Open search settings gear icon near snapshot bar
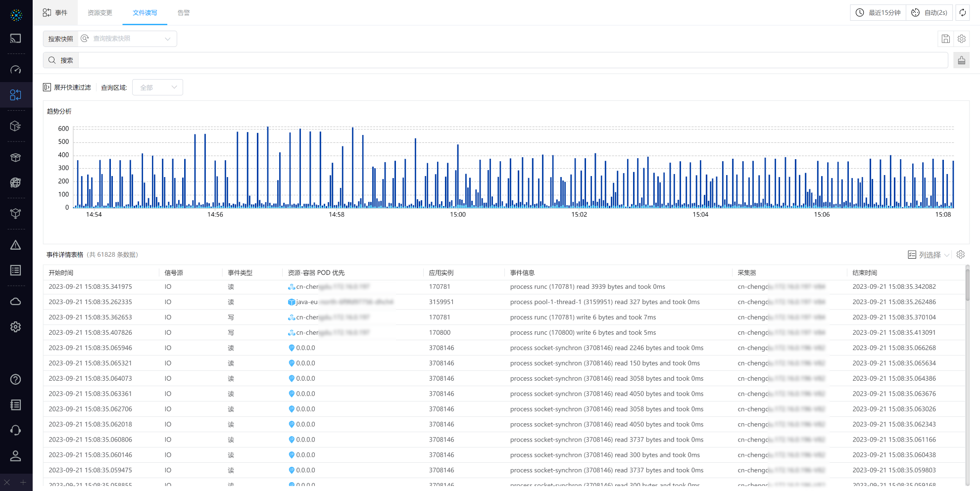980x491 pixels. tap(962, 39)
